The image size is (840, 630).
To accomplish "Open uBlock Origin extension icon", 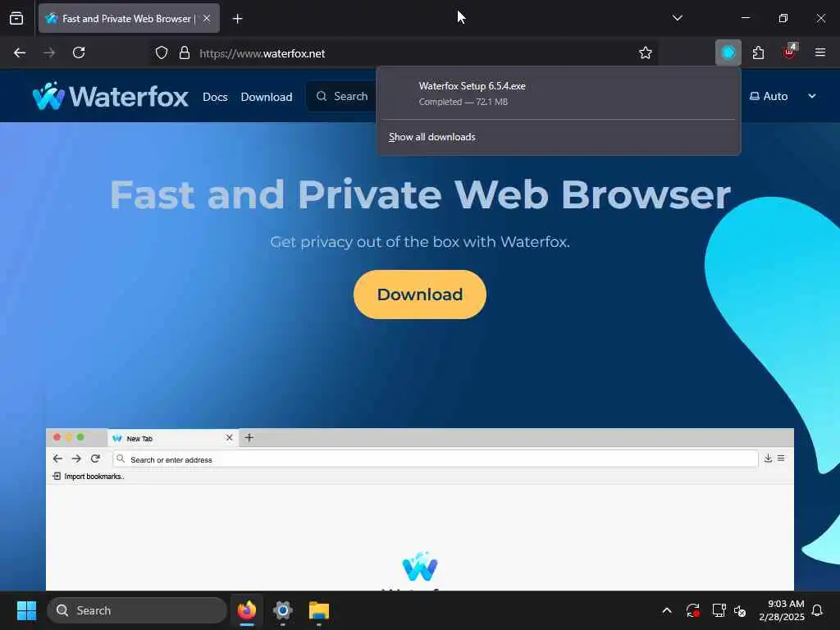I will coord(790,52).
